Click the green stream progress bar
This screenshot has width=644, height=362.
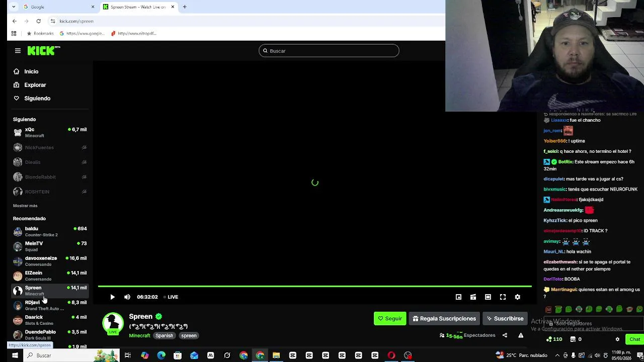pyautogui.click(x=315, y=287)
